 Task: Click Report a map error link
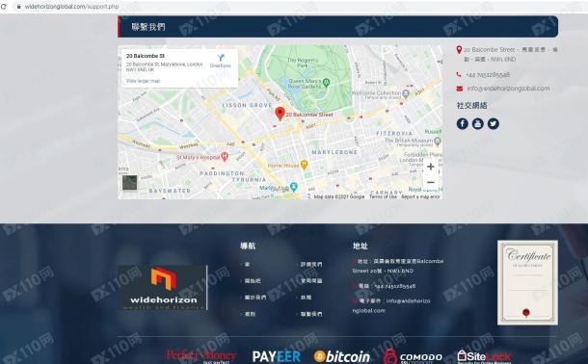(420, 196)
